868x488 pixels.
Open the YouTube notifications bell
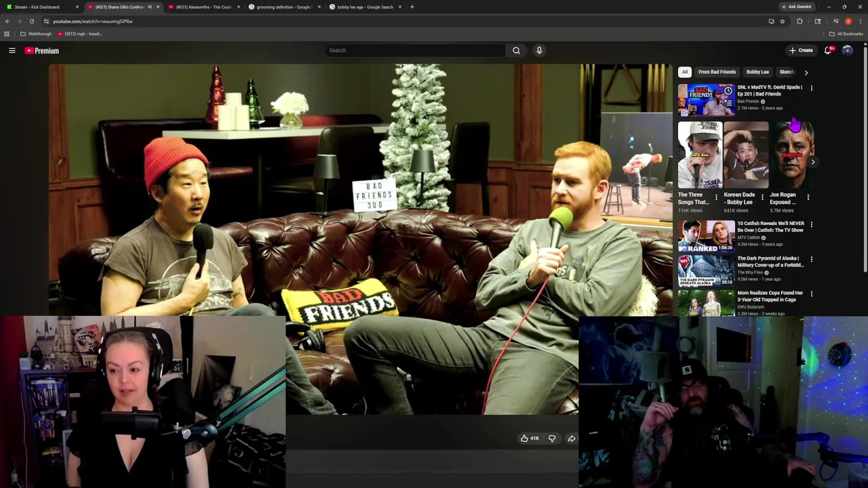tap(828, 50)
